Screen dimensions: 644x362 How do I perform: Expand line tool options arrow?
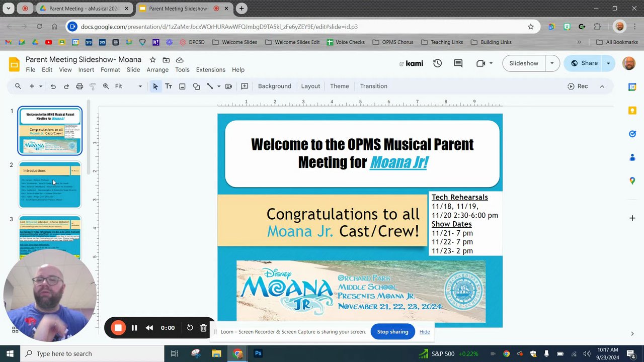coord(218,86)
